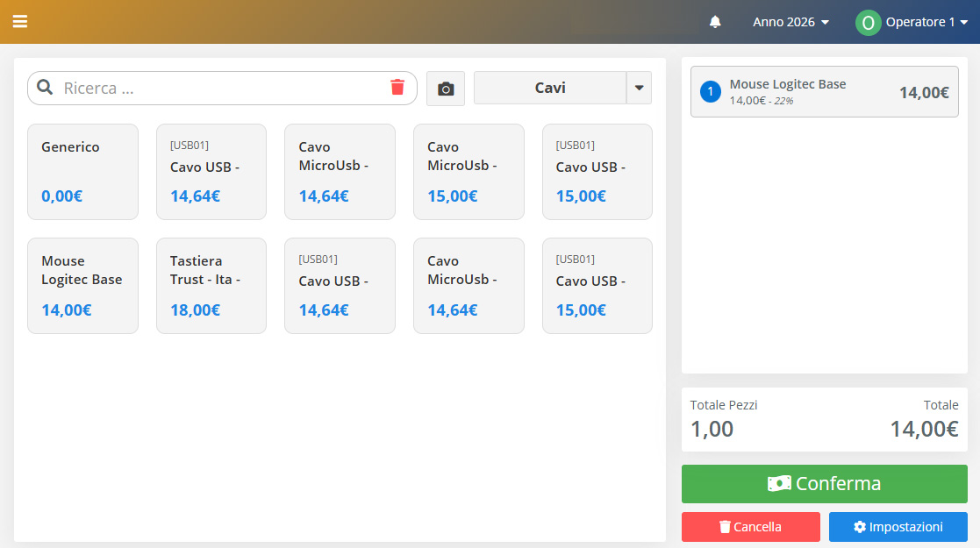The image size is (980, 548).
Task: Select the Mouse Logitec Base cart row
Action: point(825,92)
